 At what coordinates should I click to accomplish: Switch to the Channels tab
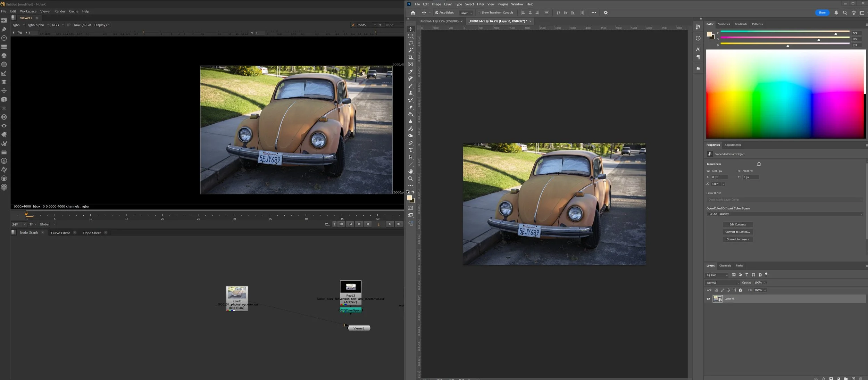725,266
